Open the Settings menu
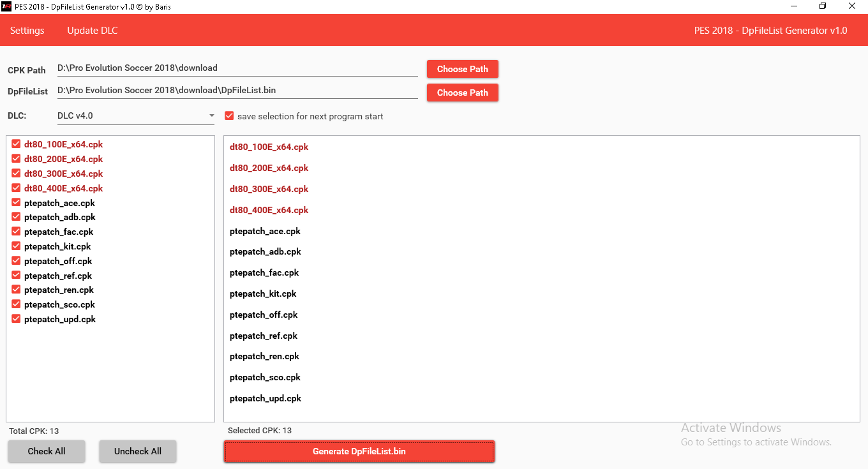868x469 pixels. (27, 31)
